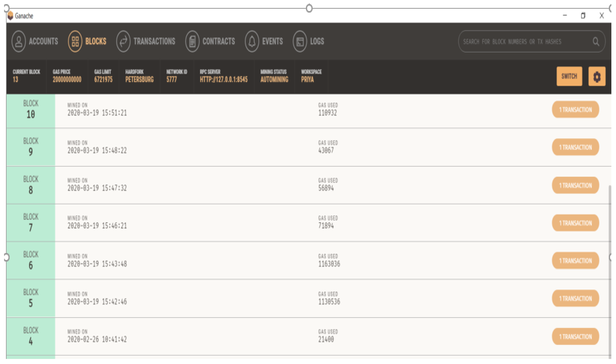616x364 pixels.
Task: Switch to the Transactions tab label
Action: point(154,41)
